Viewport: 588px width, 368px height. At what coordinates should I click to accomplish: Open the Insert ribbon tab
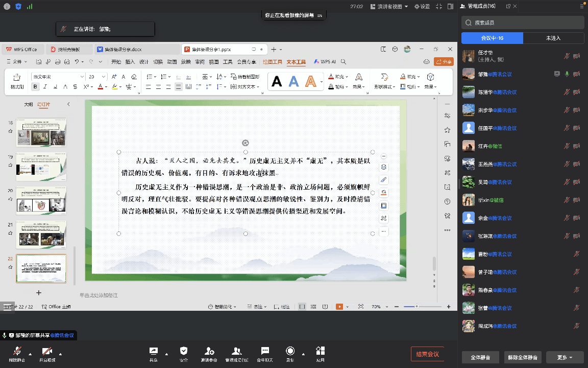130,62
